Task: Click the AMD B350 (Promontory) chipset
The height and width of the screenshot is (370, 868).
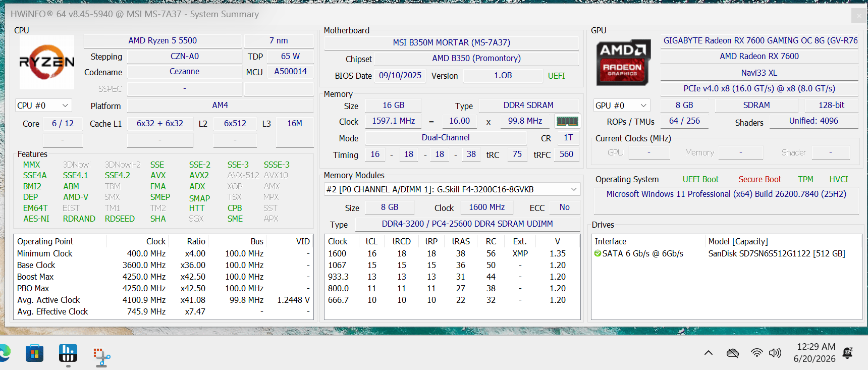Action: click(476, 59)
